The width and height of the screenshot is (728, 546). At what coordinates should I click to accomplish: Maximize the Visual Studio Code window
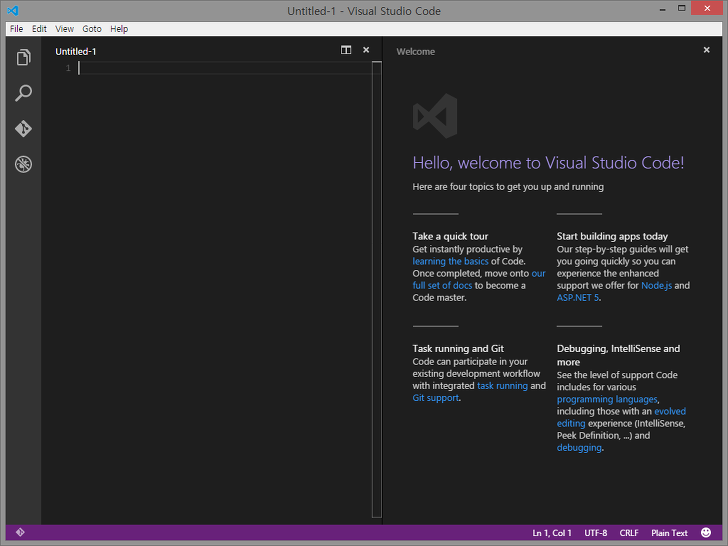point(682,8)
